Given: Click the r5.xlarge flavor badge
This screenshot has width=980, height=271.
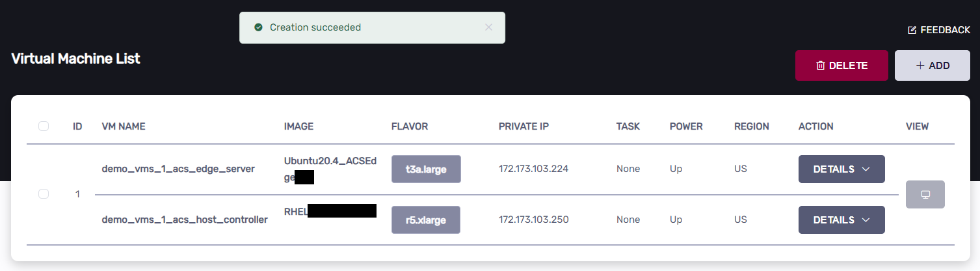Looking at the screenshot, I should tap(426, 220).
